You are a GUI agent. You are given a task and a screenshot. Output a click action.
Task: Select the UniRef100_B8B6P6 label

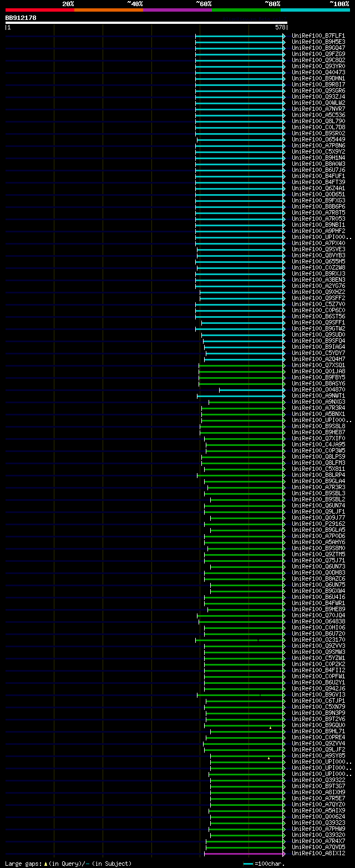click(318, 206)
